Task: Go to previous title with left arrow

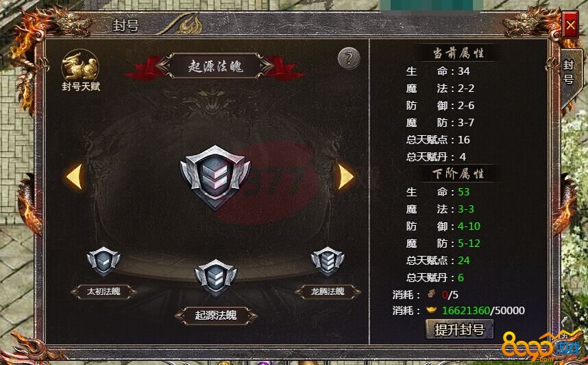Action: coord(74,176)
